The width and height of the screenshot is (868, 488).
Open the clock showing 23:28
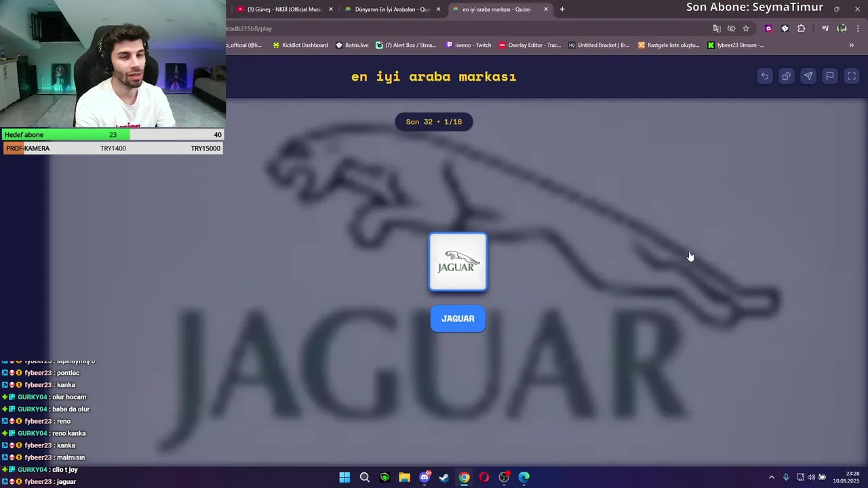coord(846,477)
